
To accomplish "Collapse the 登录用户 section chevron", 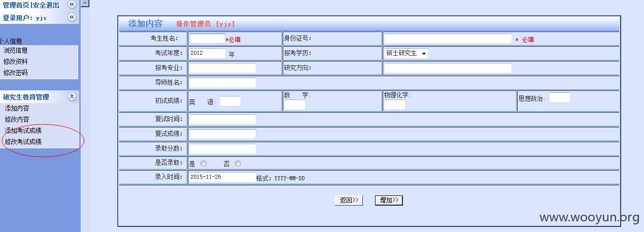I will pos(72,17).
